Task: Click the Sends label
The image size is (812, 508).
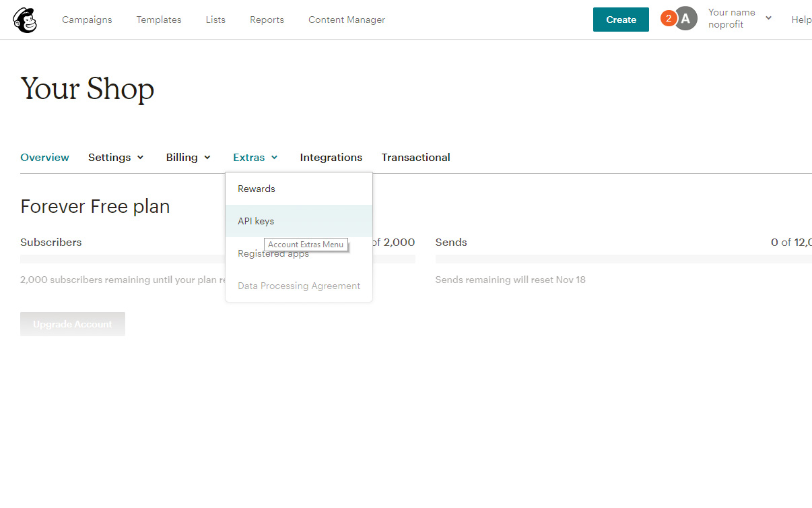Action: (451, 243)
